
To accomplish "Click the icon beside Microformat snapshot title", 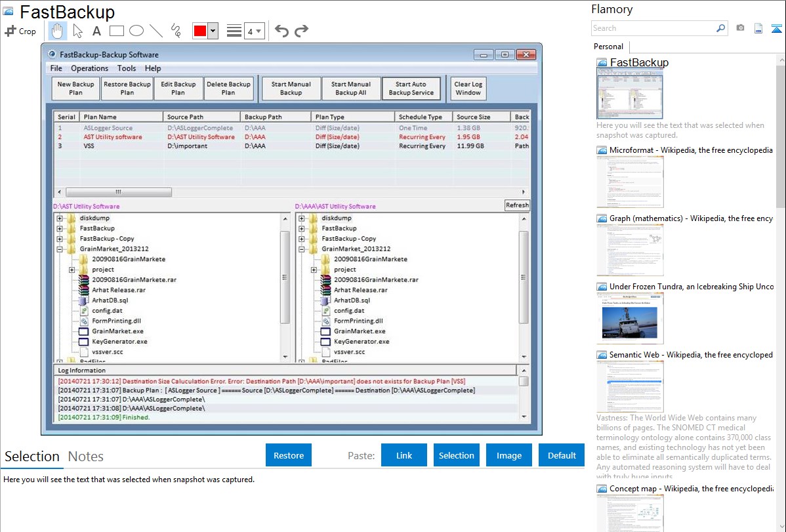I will pos(602,150).
